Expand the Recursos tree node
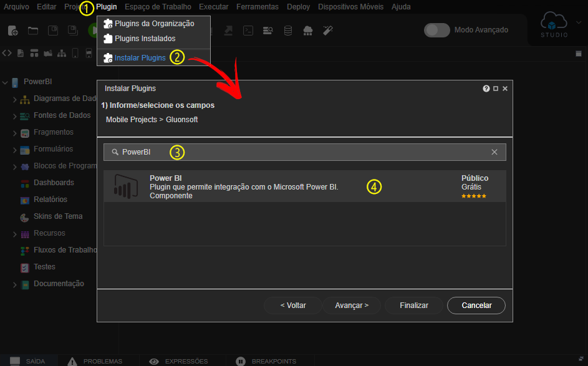 (14, 234)
